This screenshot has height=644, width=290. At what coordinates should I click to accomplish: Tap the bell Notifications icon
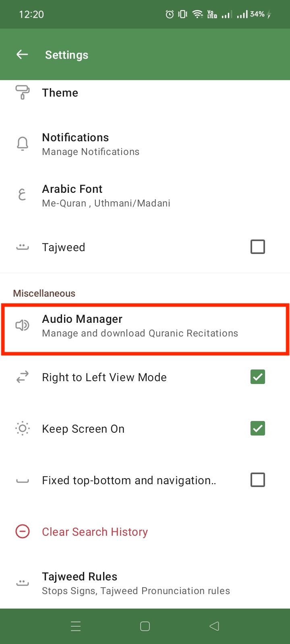[23, 144]
